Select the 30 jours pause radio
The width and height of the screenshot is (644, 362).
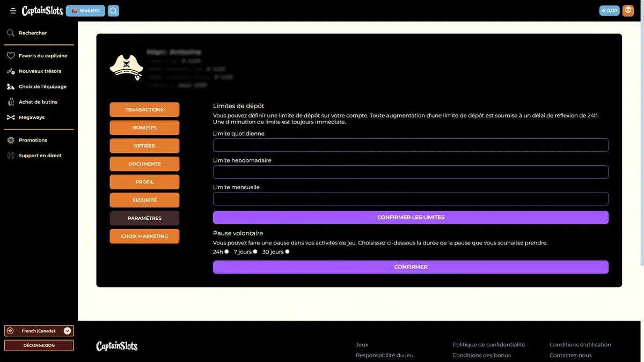(x=287, y=252)
